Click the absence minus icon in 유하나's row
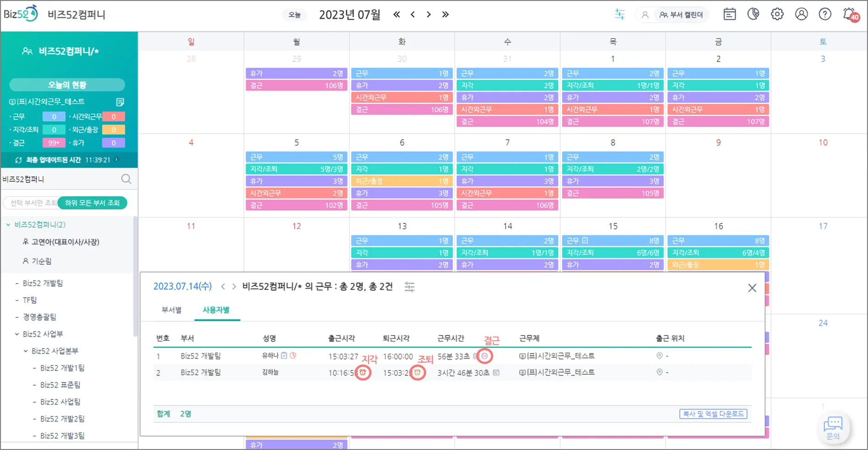The width and height of the screenshot is (868, 450). [x=485, y=356]
